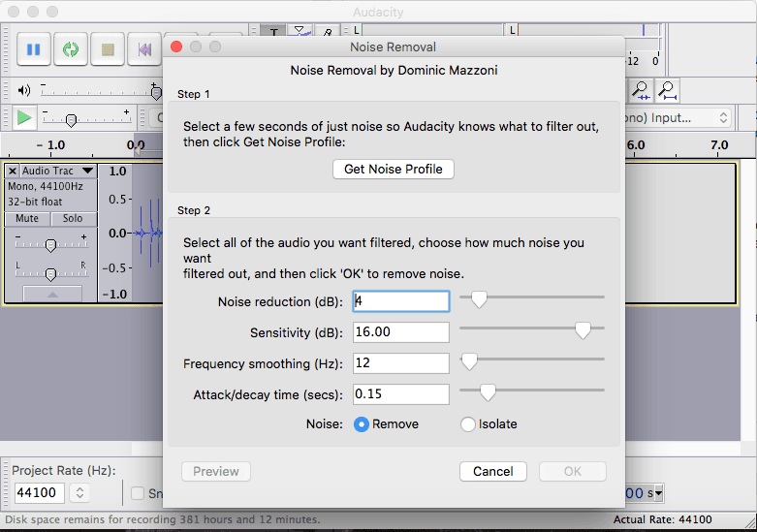Solo the audio track
Screen dimensions: 757x532
click(73, 219)
